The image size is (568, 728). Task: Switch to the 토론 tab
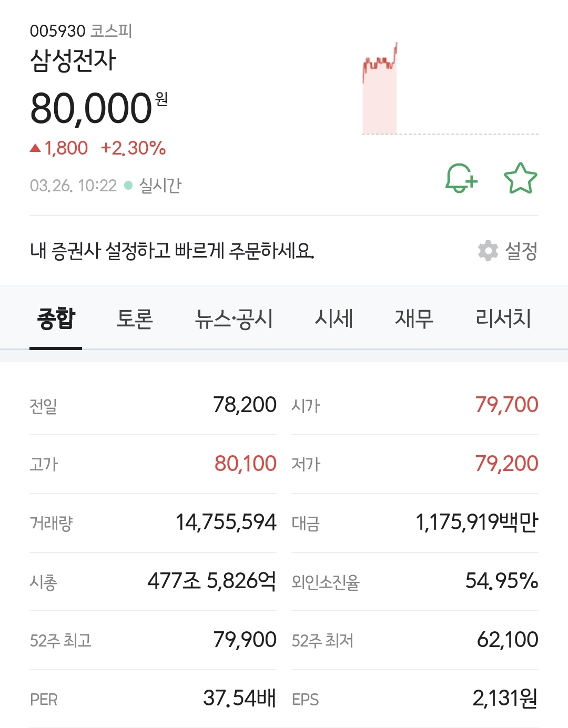coord(133,319)
